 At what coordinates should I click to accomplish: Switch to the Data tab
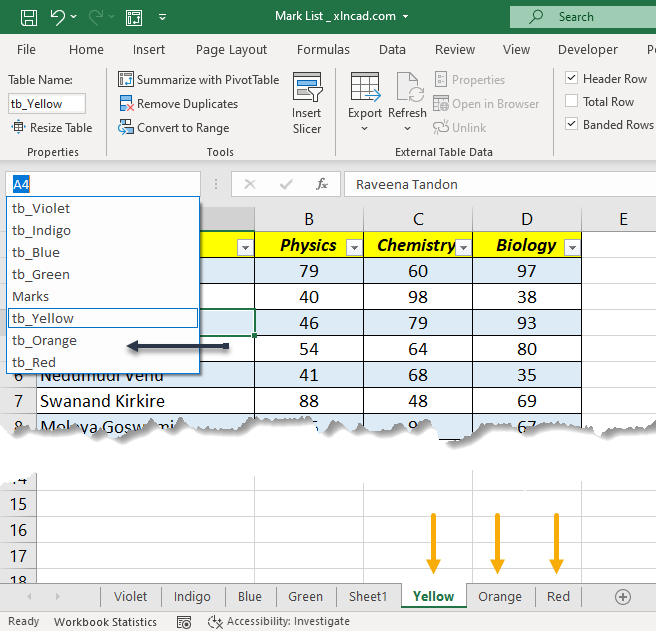(392, 49)
